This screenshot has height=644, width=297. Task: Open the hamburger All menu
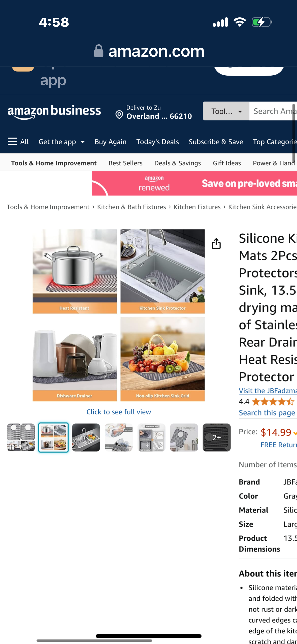pyautogui.click(x=18, y=142)
